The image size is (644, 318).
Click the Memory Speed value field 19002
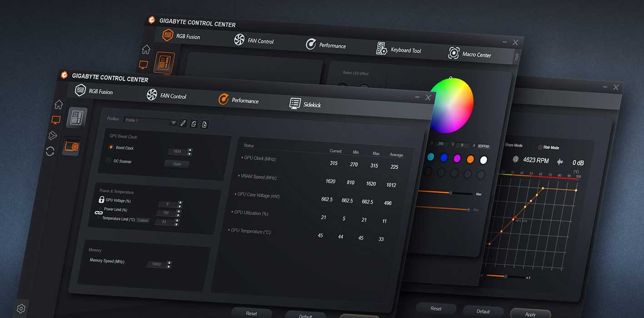click(x=157, y=264)
